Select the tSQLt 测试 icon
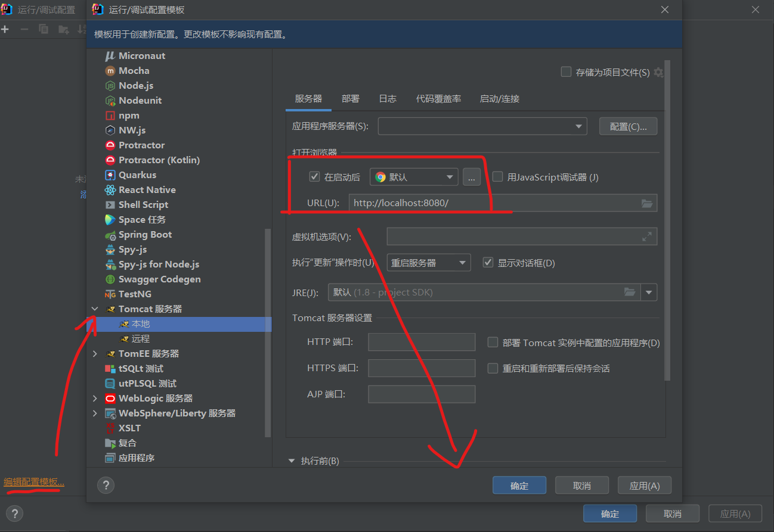 (110, 368)
